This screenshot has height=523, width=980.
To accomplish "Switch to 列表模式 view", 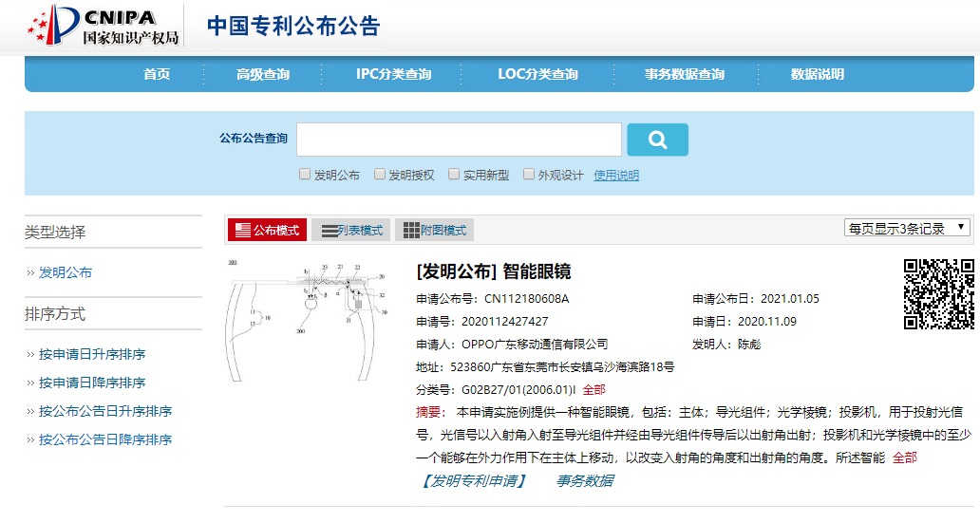I will [351, 230].
